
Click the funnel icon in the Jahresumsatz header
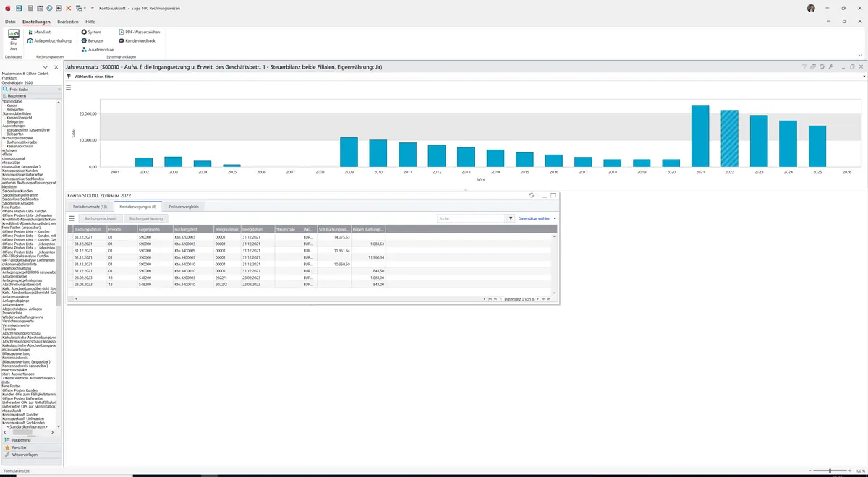(804, 66)
